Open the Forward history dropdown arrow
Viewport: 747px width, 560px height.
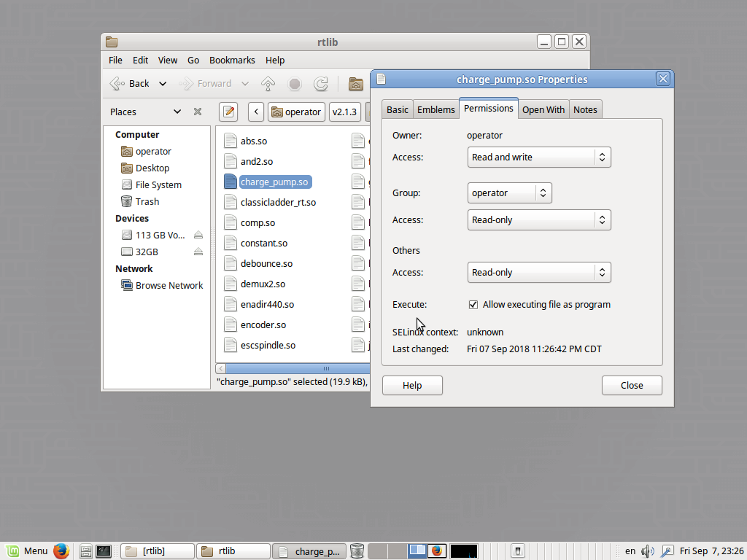tap(245, 84)
